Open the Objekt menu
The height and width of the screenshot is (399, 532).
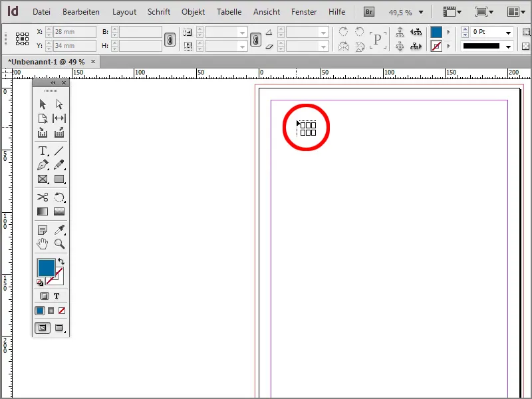point(193,12)
